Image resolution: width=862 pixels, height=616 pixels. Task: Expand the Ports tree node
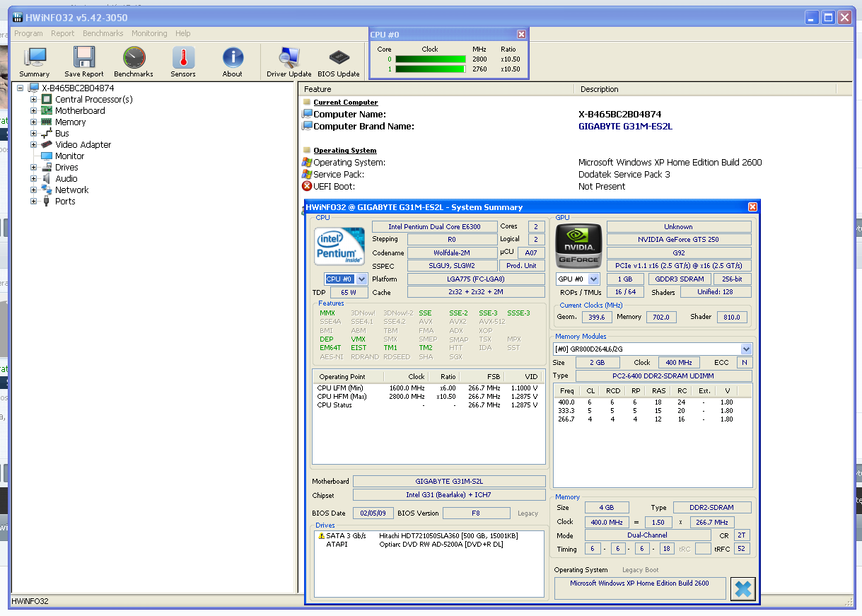click(33, 202)
